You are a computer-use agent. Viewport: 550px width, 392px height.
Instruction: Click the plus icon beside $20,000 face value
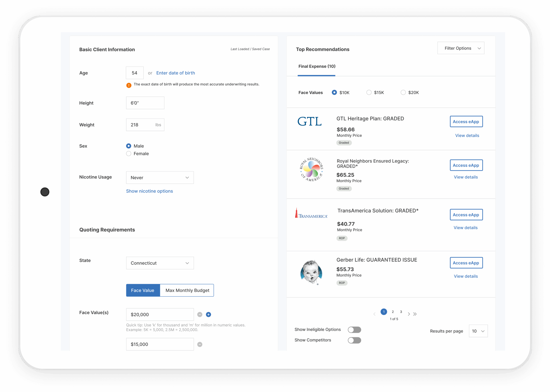208,315
